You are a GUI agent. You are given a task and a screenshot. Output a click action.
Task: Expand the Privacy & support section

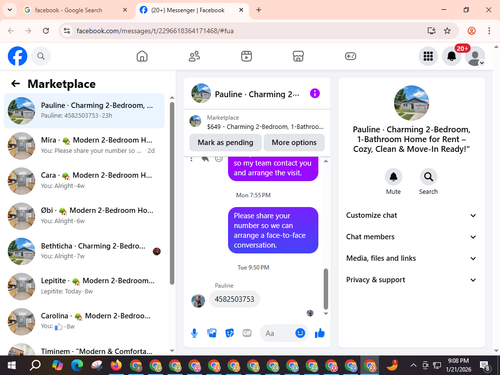tap(411, 280)
